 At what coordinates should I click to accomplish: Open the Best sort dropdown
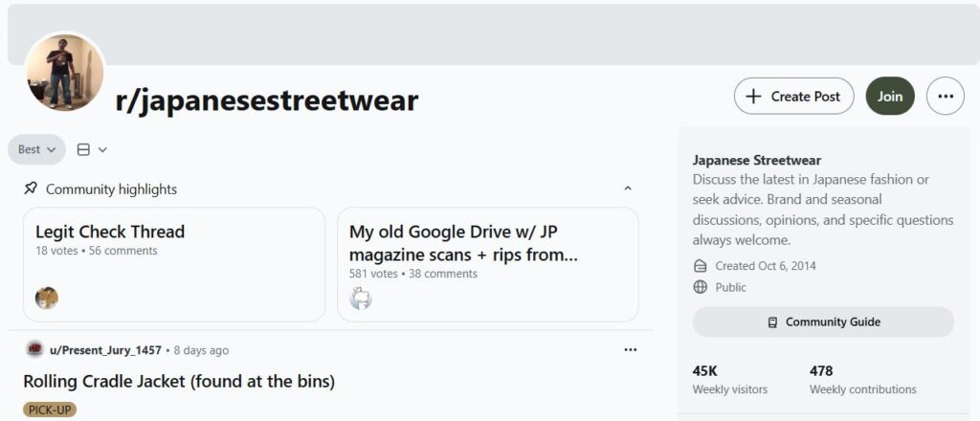click(36, 149)
